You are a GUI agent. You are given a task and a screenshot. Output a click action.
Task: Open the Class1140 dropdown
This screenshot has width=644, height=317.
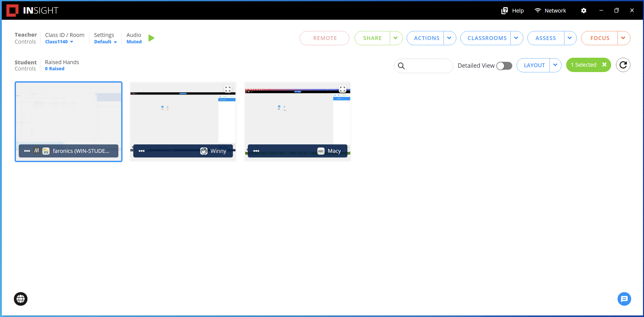point(59,42)
